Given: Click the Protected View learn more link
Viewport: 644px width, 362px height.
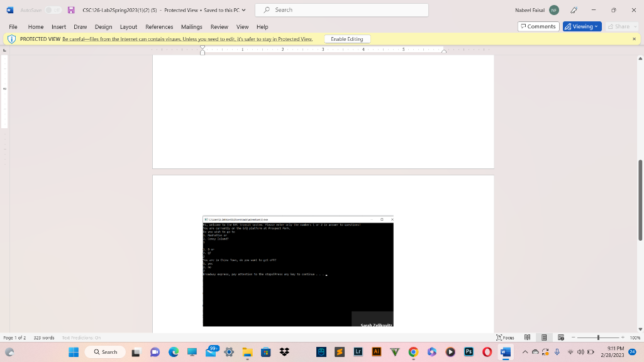Looking at the screenshot, I should [x=187, y=38].
